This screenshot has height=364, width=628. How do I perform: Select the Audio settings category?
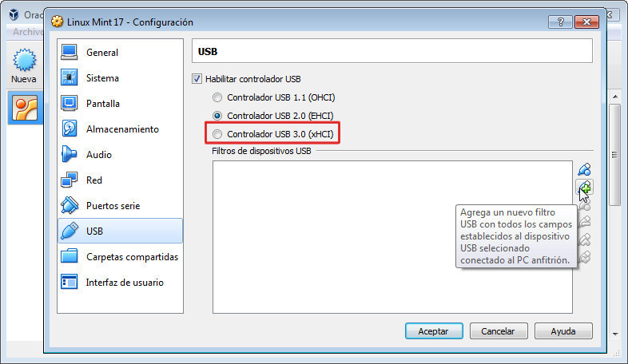[x=98, y=155]
